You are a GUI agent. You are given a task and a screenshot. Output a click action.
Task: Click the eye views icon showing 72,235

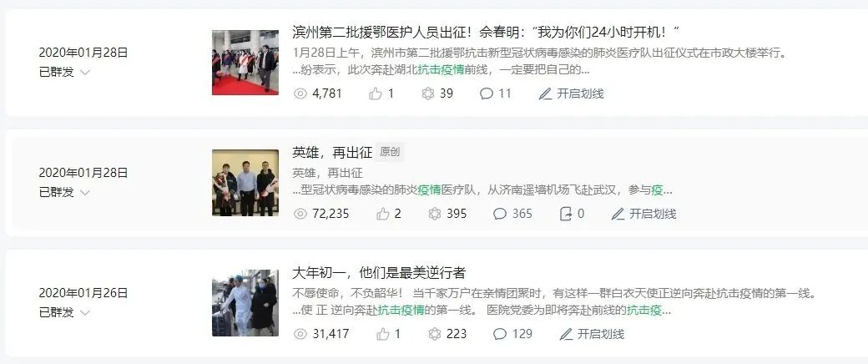tap(300, 214)
